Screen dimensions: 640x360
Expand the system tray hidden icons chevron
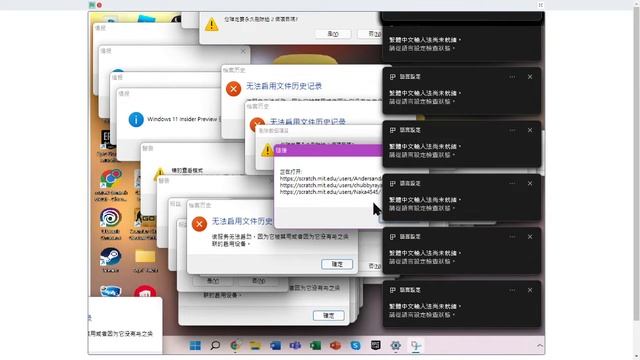click(x=540, y=346)
